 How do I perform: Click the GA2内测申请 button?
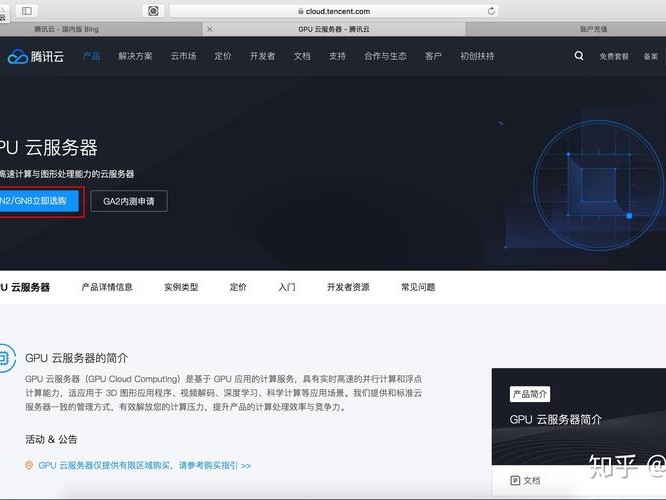[129, 201]
